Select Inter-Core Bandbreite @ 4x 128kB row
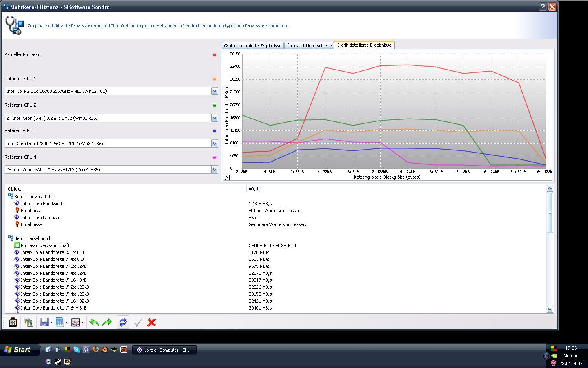Image resolution: width=588 pixels, height=368 pixels. pos(276,294)
